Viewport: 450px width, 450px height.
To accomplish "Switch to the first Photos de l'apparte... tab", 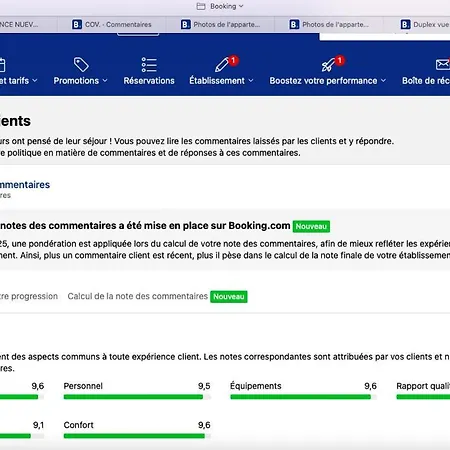I will [x=220, y=24].
